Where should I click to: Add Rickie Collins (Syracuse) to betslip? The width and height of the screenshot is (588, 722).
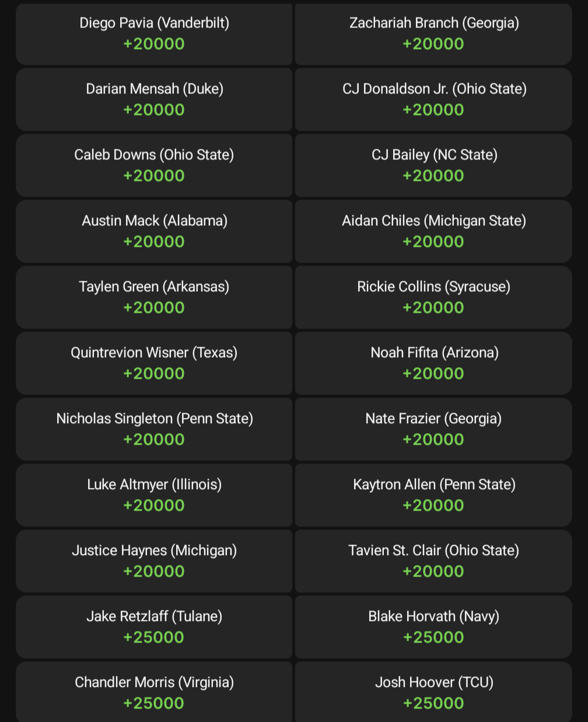[433, 297]
